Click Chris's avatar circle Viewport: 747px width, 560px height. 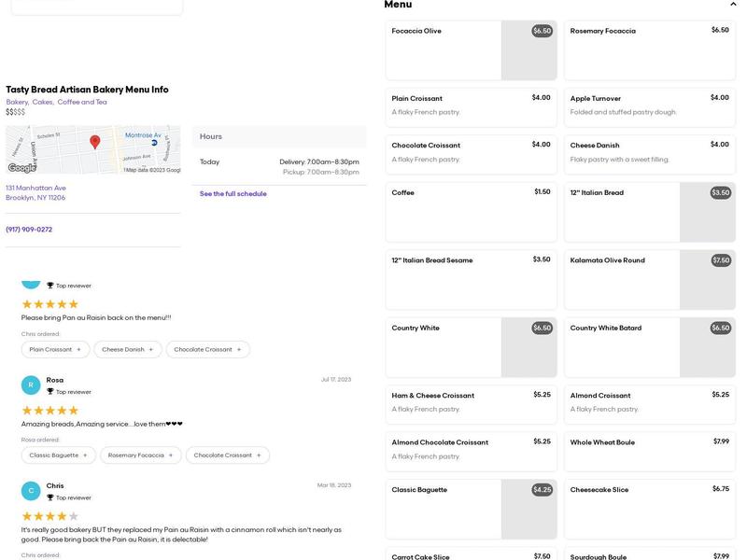[31, 490]
